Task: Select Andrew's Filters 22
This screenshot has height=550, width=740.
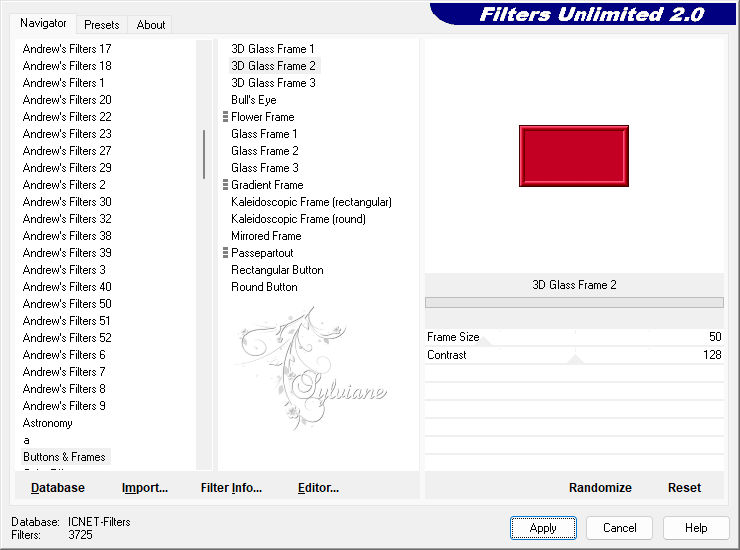Action: (67, 117)
